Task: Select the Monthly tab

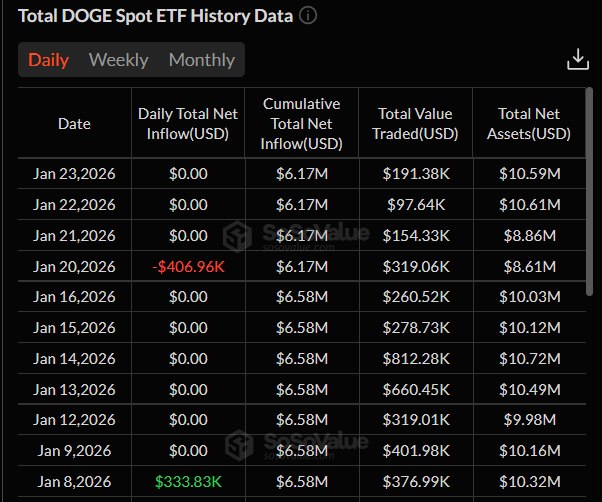Action: coord(201,60)
